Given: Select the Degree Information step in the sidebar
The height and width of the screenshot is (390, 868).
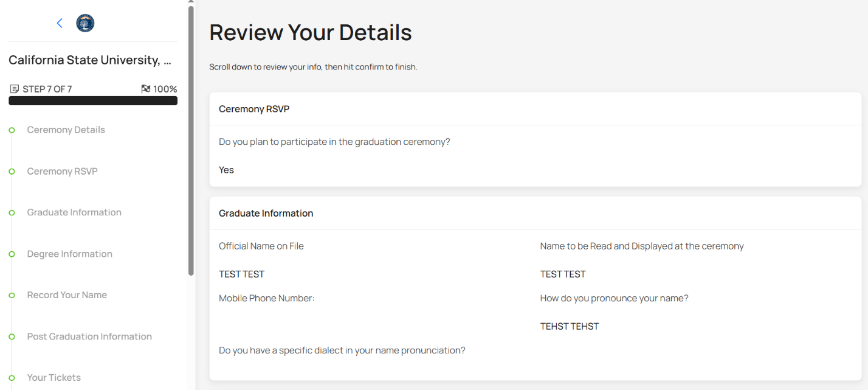Looking at the screenshot, I should tap(69, 254).
